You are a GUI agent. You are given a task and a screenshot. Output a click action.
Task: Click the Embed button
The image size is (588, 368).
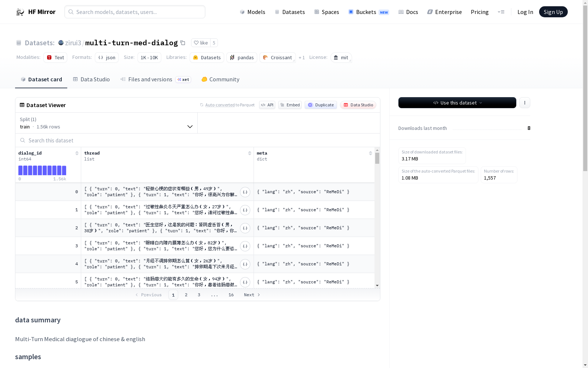290,105
